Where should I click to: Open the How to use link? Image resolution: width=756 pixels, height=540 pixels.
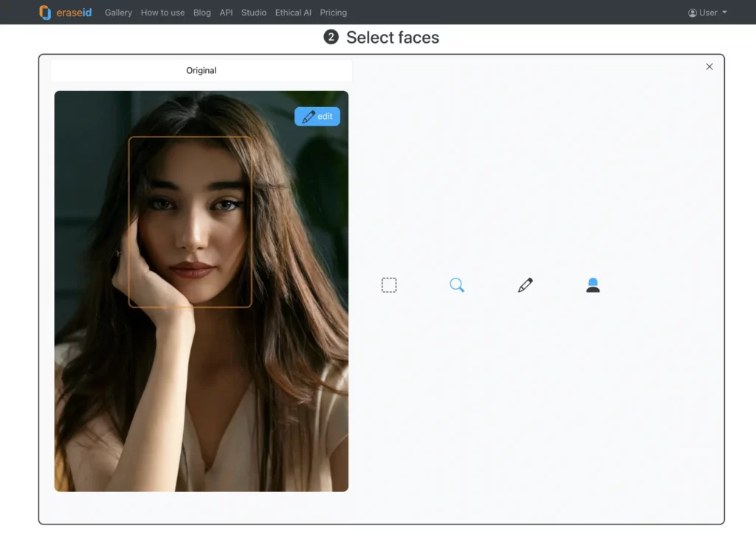(162, 13)
